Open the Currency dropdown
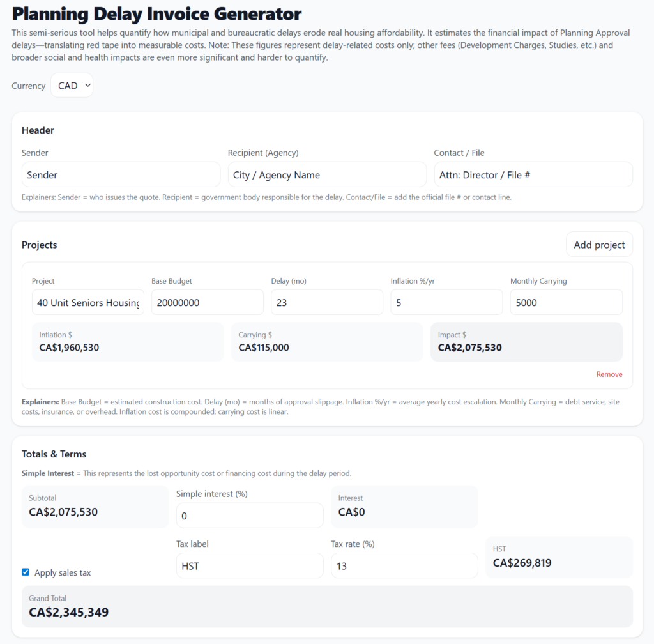Screen dimensions: 654x644 point(72,85)
